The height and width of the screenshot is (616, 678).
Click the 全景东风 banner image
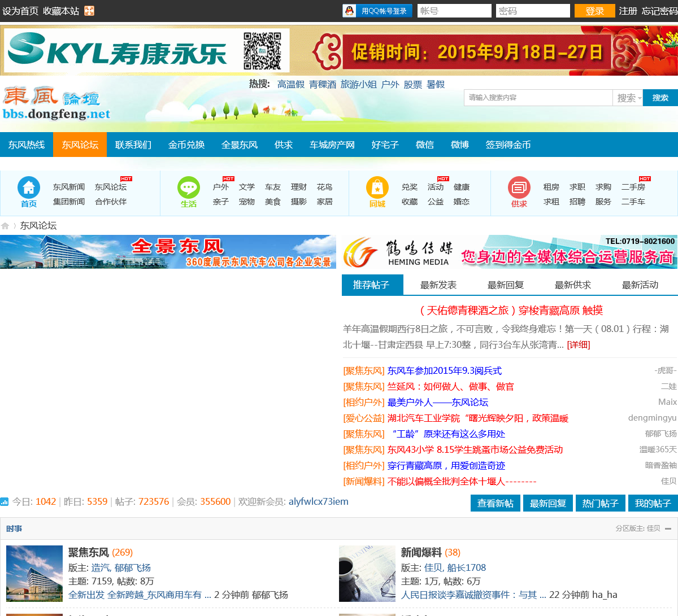coord(168,252)
